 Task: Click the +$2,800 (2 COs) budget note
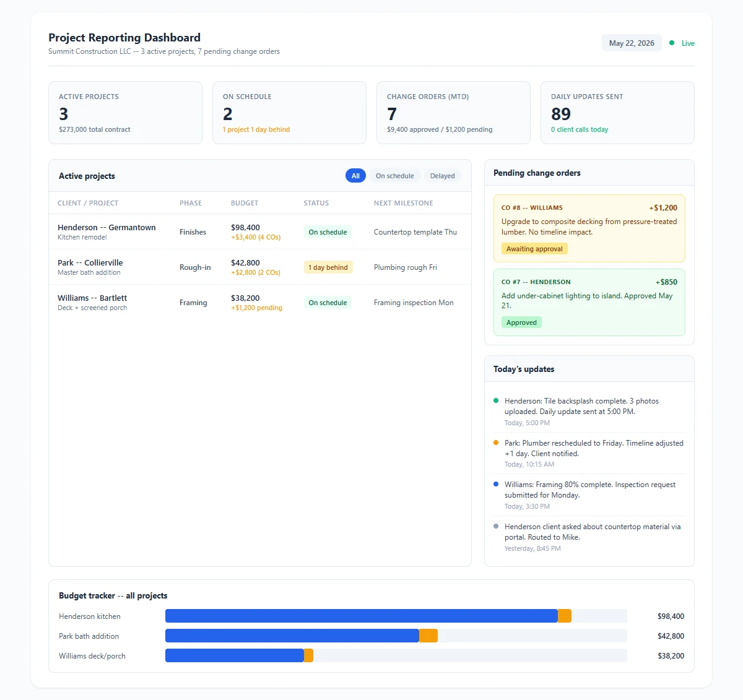(x=256, y=272)
